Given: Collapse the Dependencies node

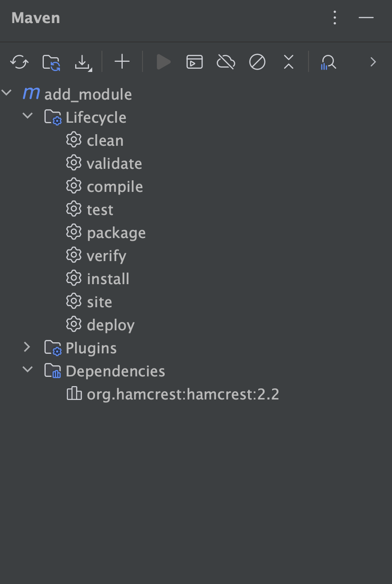Looking at the screenshot, I should point(27,370).
